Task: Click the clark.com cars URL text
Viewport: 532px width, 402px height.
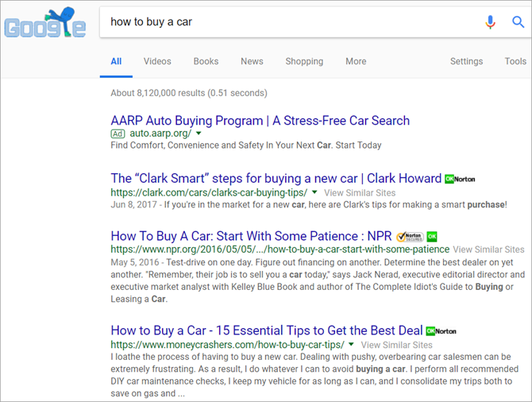Action: point(209,193)
